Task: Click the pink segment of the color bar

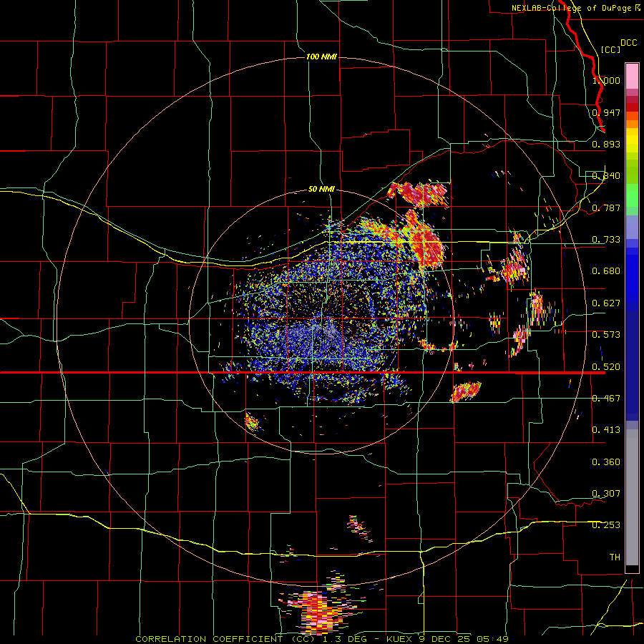Action: 632,77
